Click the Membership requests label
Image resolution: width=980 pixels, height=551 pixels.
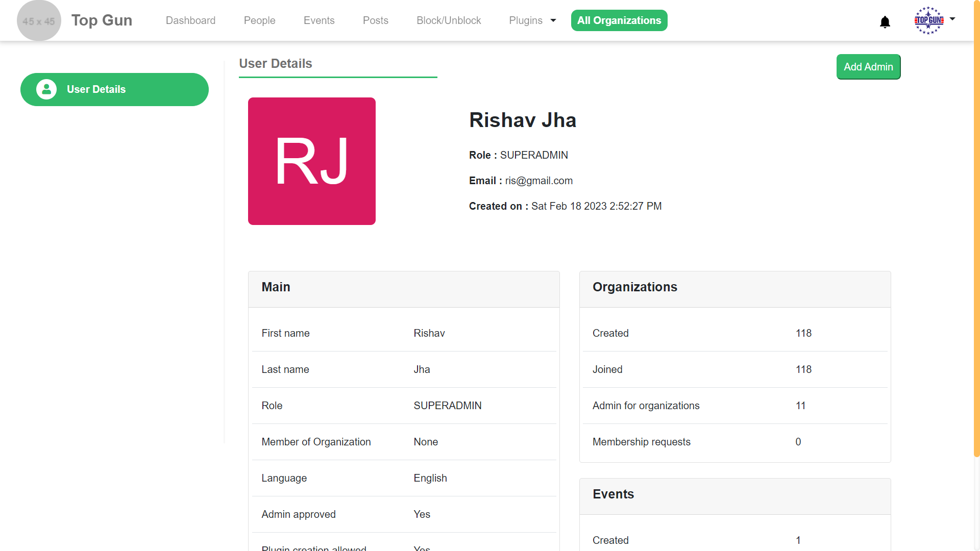641,442
